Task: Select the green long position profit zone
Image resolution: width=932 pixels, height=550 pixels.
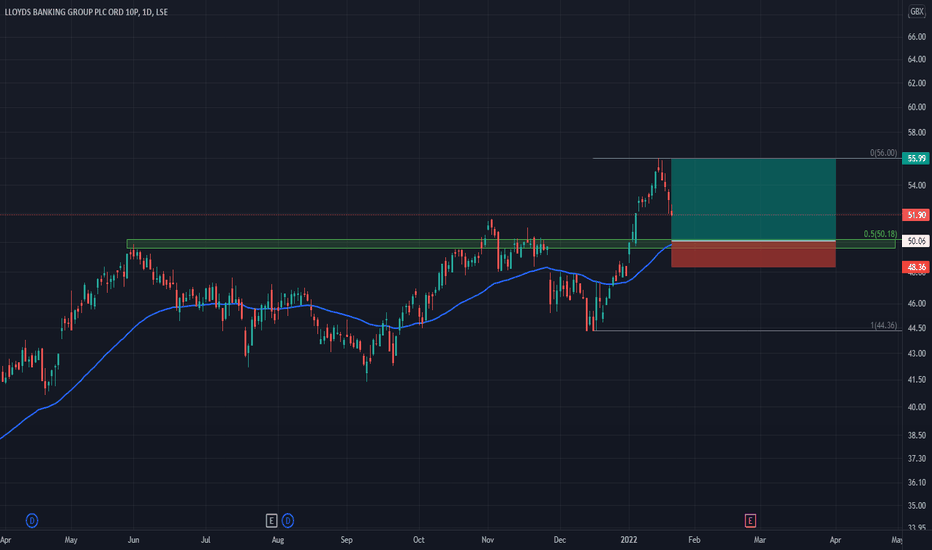Action: click(753, 199)
